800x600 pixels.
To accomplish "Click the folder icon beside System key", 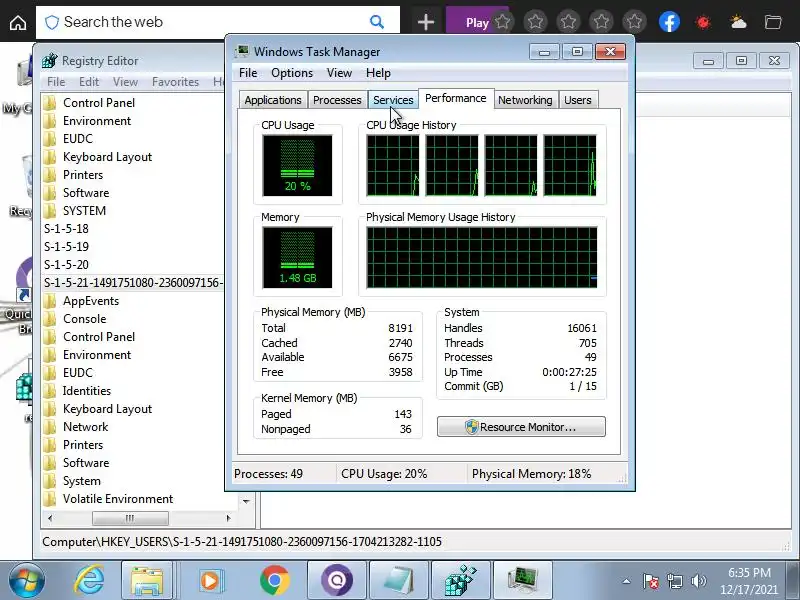I will pyautogui.click(x=49, y=481).
